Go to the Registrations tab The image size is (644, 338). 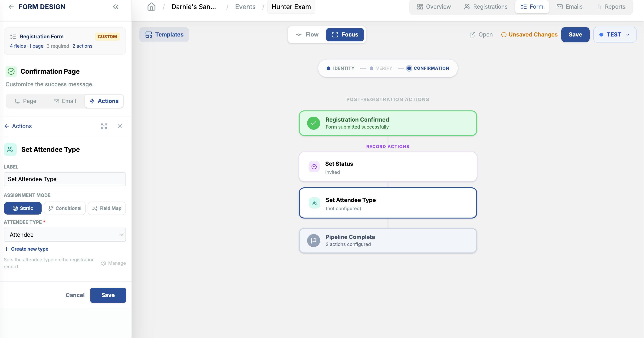tap(486, 7)
